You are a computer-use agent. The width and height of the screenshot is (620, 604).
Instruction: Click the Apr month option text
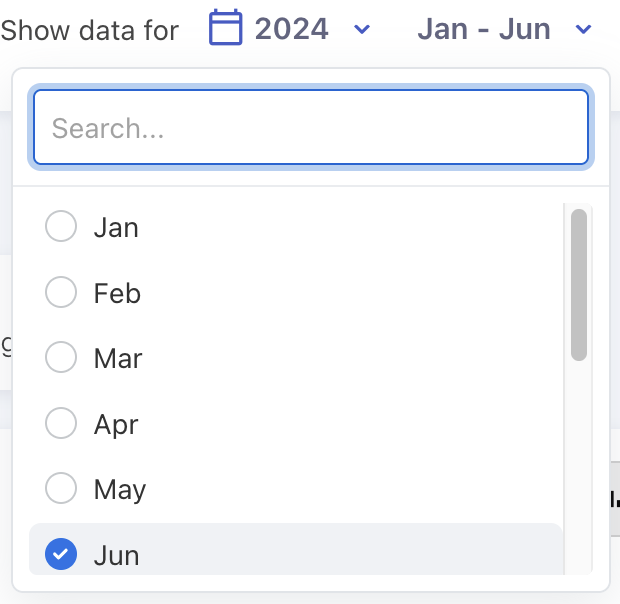point(116,424)
